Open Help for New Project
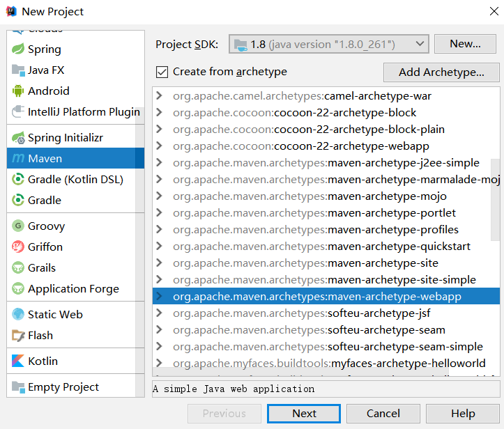Screen dimensions: 504x429 [x=463, y=414]
